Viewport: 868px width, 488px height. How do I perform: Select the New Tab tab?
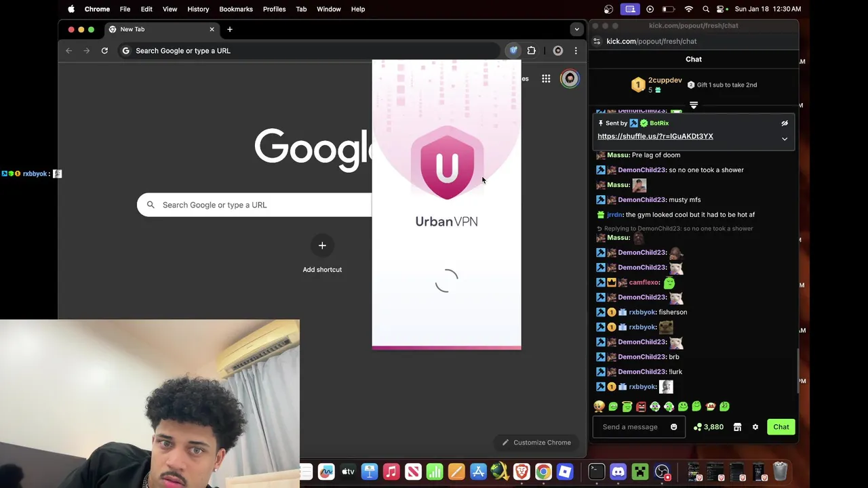[x=161, y=29]
